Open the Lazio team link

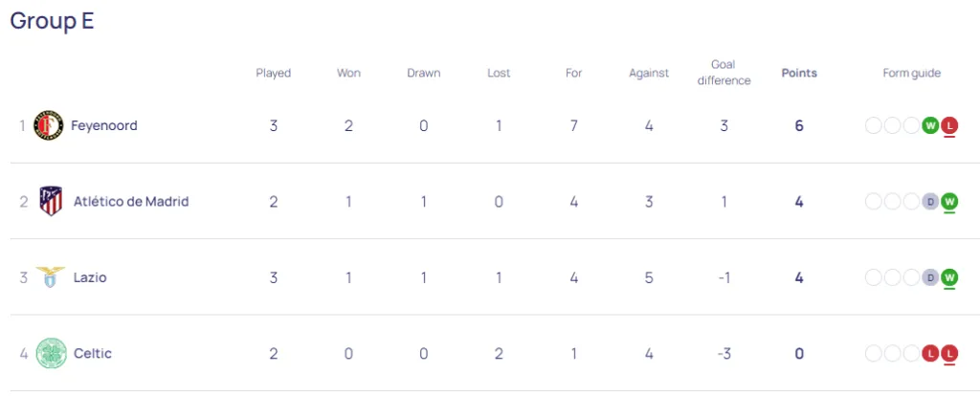coord(90,277)
